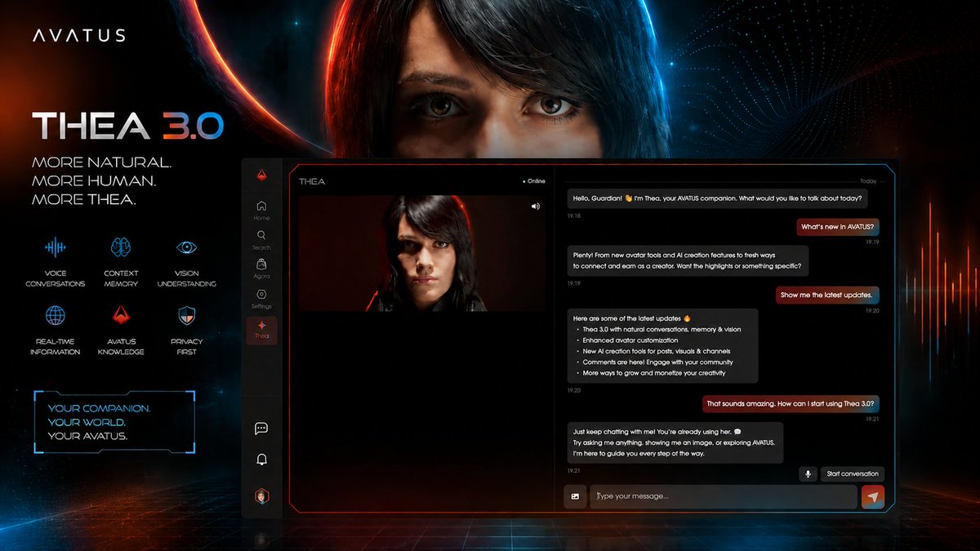Click the Voice Conversations waveform icon
980x551 pixels.
coord(56,247)
